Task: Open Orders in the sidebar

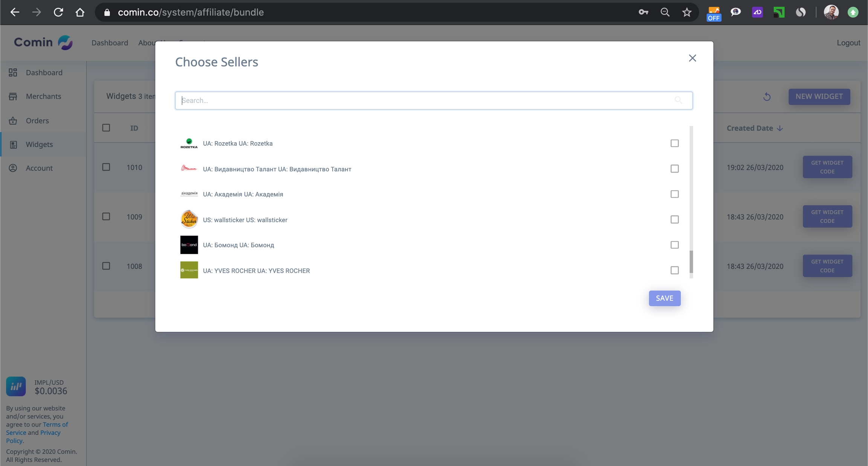Action: (37, 120)
